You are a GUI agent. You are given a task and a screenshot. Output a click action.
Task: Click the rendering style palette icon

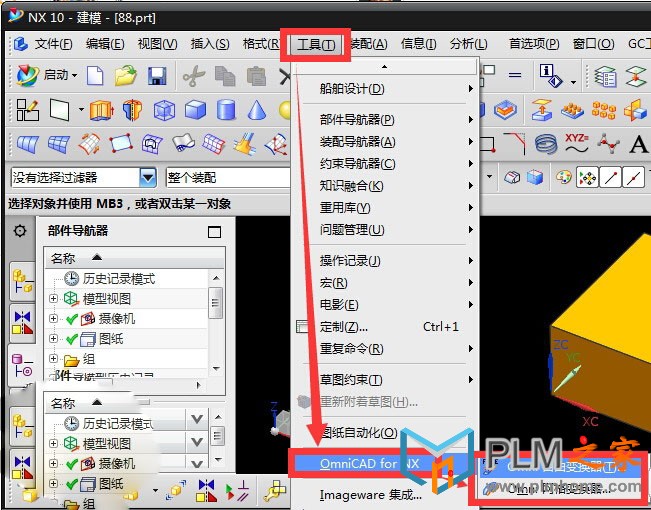[564, 178]
